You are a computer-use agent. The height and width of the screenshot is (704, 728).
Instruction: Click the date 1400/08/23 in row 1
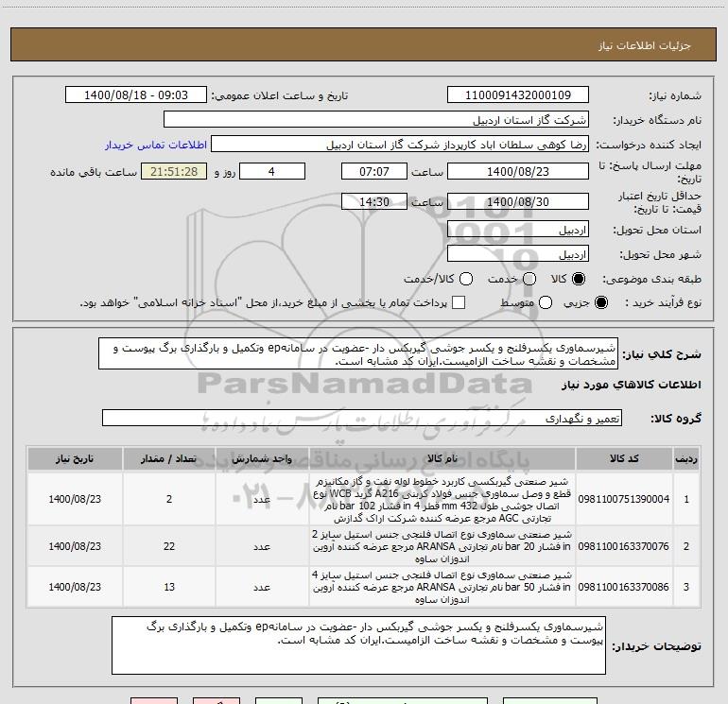75,499
